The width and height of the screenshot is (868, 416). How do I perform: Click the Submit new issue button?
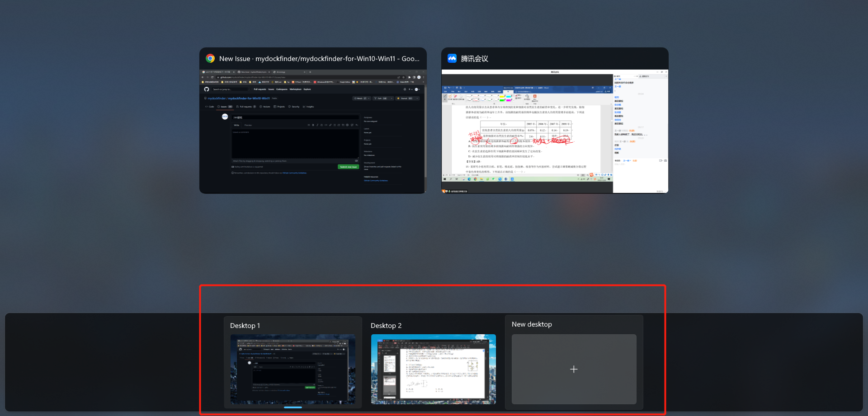(x=347, y=167)
